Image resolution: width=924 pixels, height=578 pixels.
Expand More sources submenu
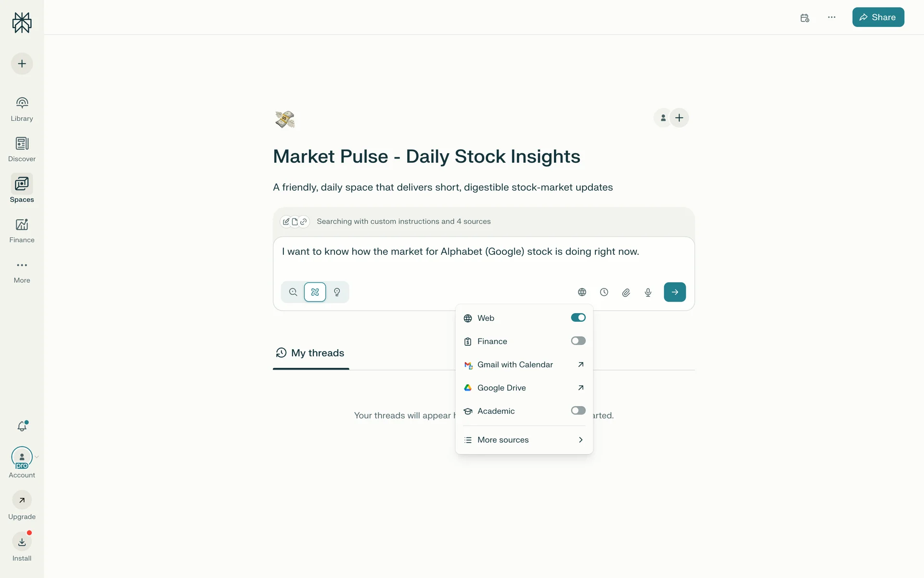point(524,440)
